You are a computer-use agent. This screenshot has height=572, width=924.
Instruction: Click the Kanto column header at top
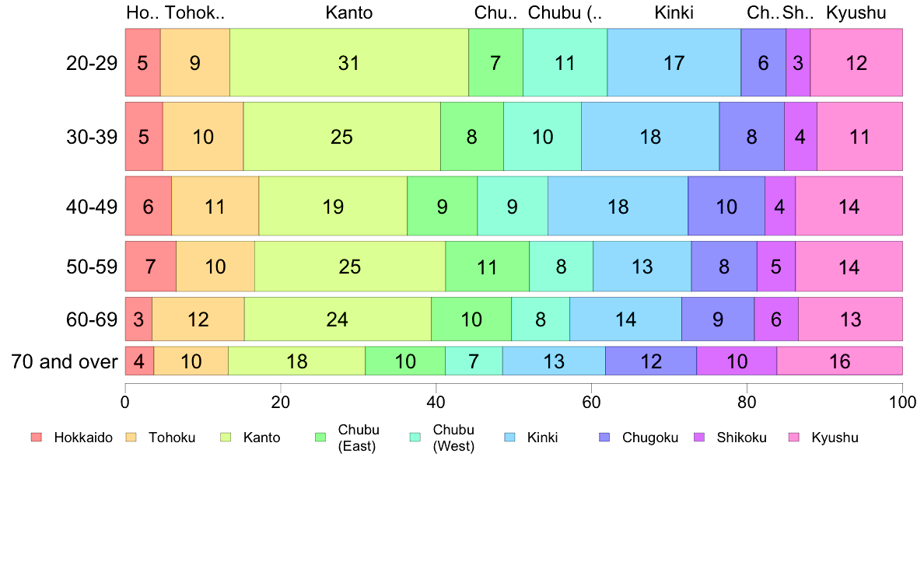pyautogui.click(x=349, y=13)
